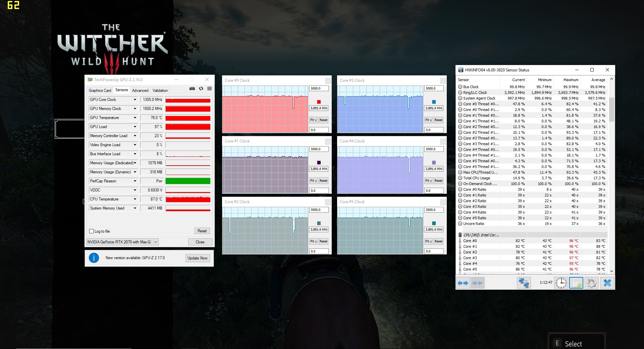
Task: Click the red color swatch in Core #0 Clock
Action: point(319,102)
